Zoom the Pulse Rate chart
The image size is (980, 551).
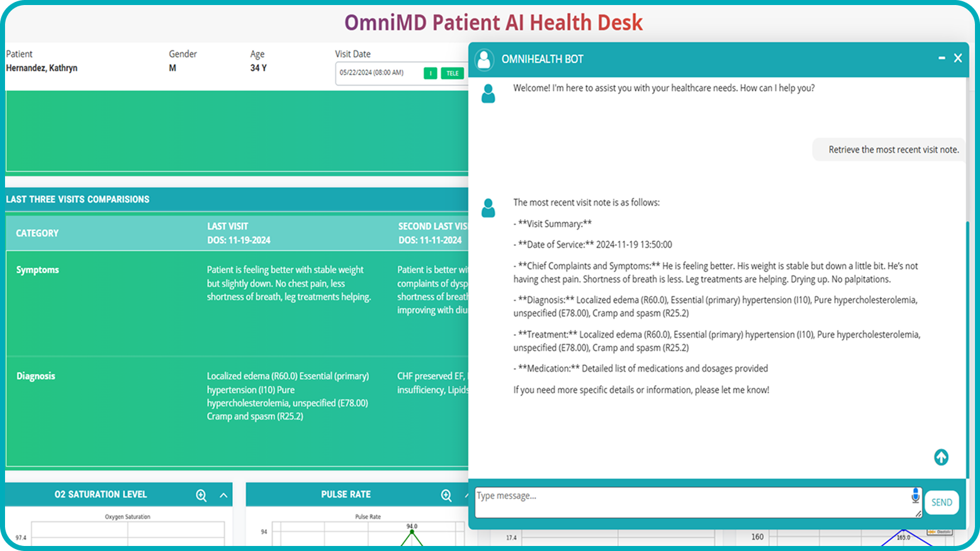pos(446,496)
